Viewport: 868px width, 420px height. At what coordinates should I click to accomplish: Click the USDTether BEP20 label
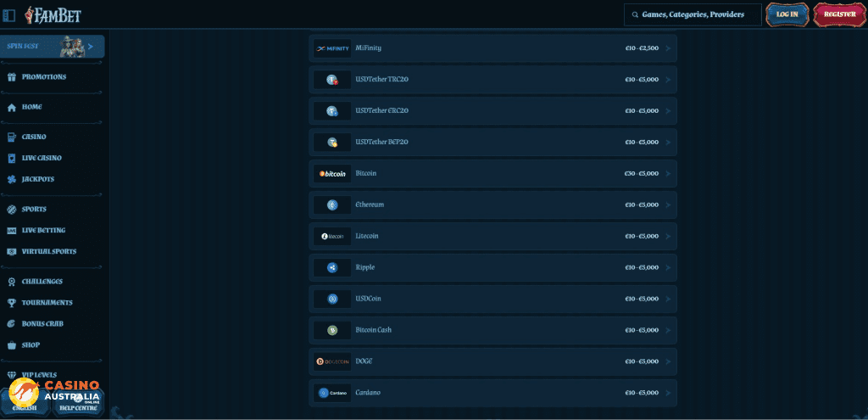click(x=382, y=142)
